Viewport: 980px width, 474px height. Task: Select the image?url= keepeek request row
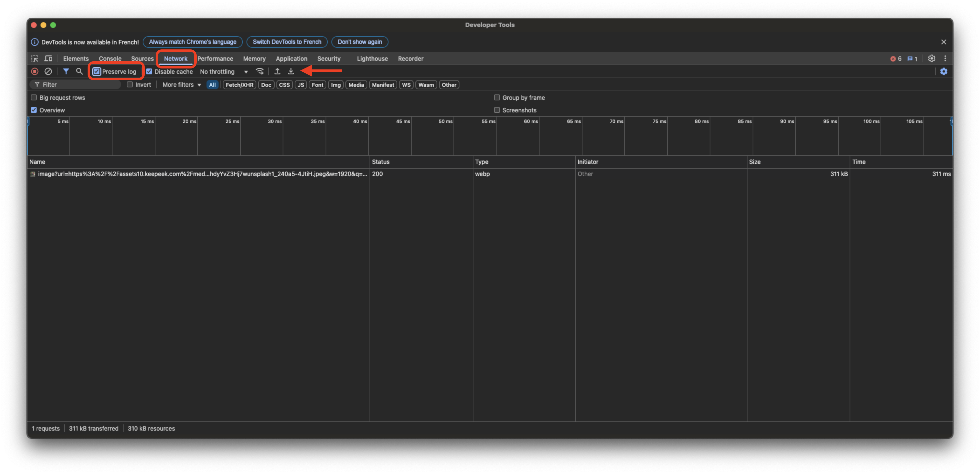pyautogui.click(x=490, y=174)
